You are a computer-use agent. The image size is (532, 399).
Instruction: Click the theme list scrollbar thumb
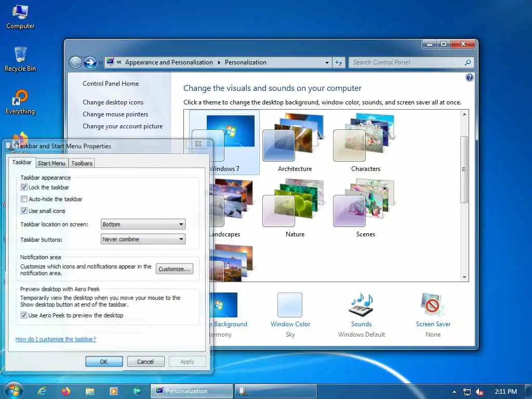(x=464, y=169)
